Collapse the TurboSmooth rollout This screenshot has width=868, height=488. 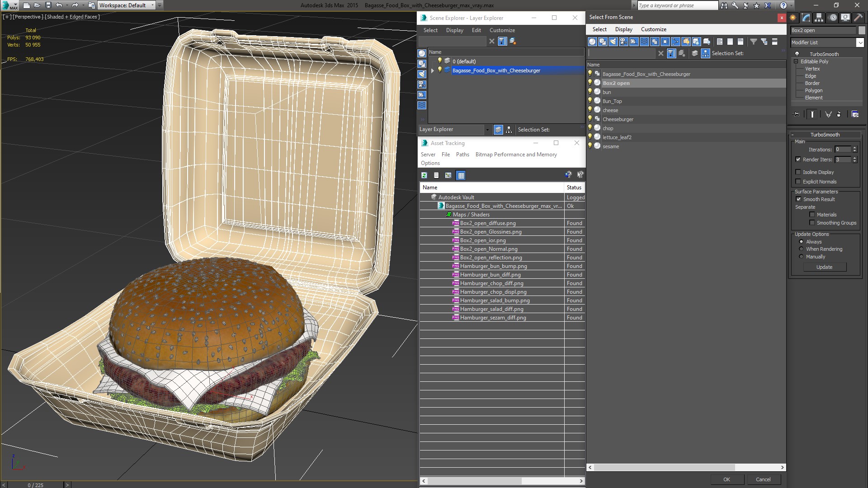[x=825, y=135]
